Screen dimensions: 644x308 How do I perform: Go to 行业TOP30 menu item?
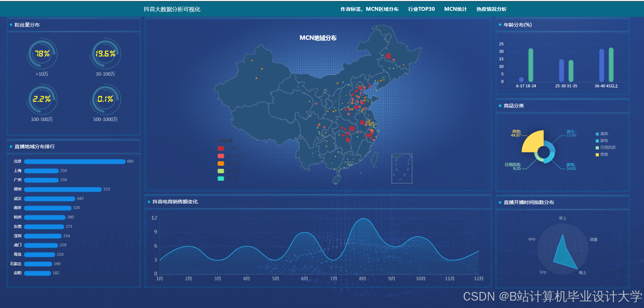tap(421, 9)
